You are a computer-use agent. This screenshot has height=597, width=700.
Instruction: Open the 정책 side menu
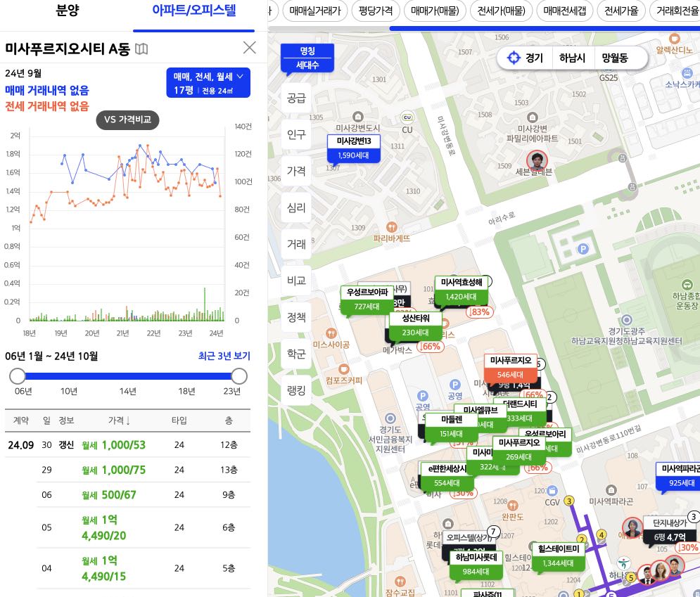click(296, 317)
